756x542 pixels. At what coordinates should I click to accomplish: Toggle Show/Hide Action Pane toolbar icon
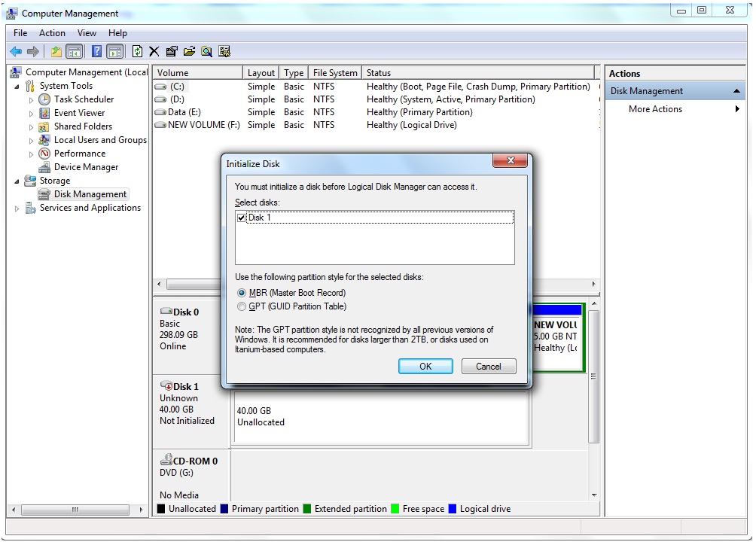[115, 52]
